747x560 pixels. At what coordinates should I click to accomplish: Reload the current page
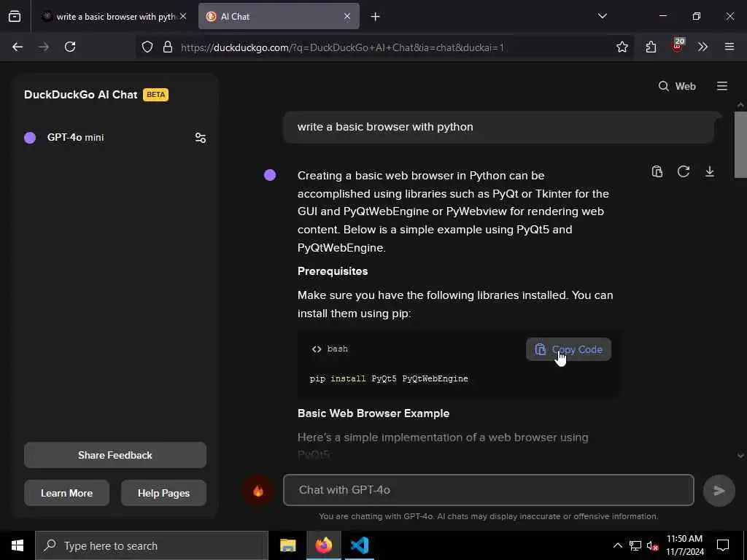click(x=70, y=47)
